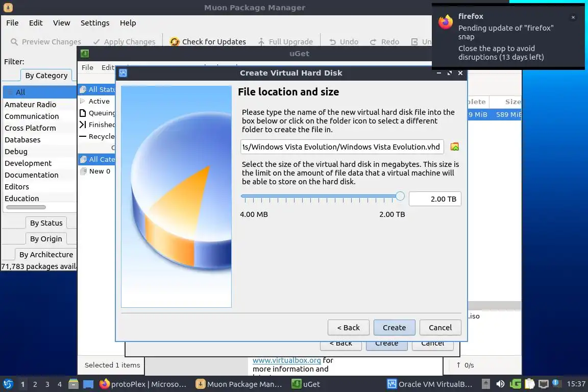588x392 pixels.
Task: Click the Back button in the front dialog
Action: 348,328
